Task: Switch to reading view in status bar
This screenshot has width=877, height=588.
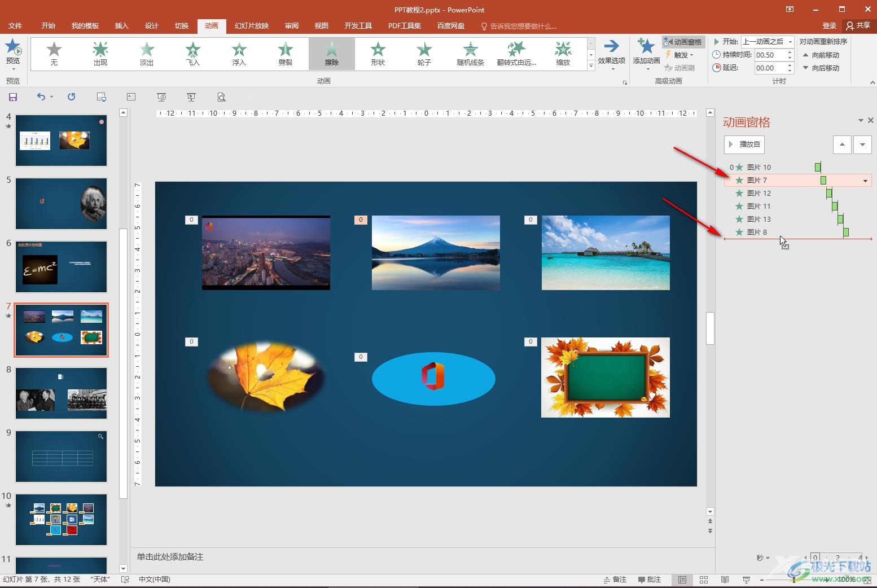Action: [725, 580]
